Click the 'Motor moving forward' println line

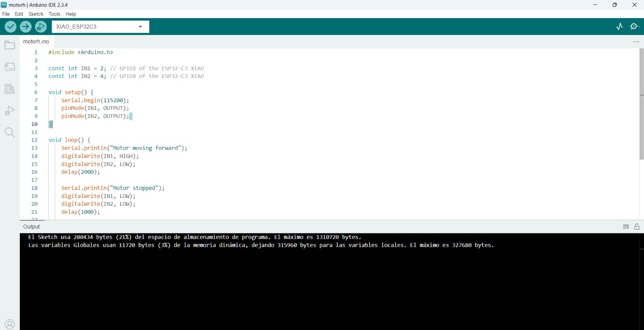124,148
